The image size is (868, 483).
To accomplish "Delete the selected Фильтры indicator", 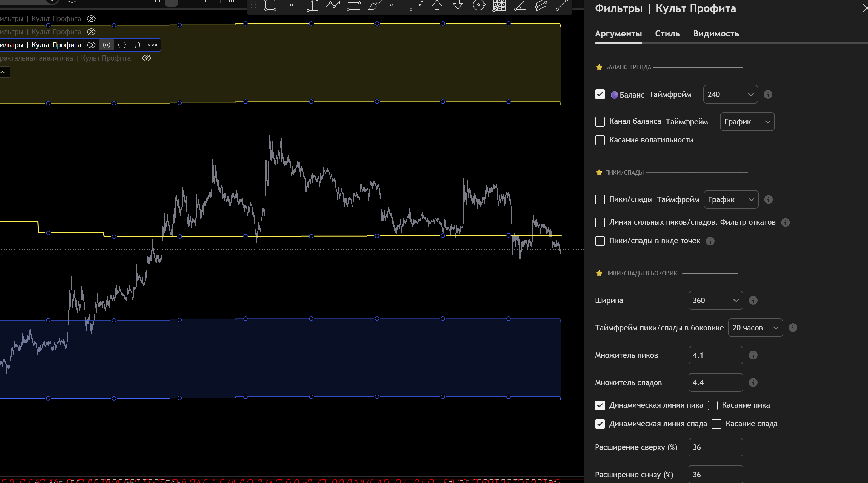I will click(x=137, y=45).
